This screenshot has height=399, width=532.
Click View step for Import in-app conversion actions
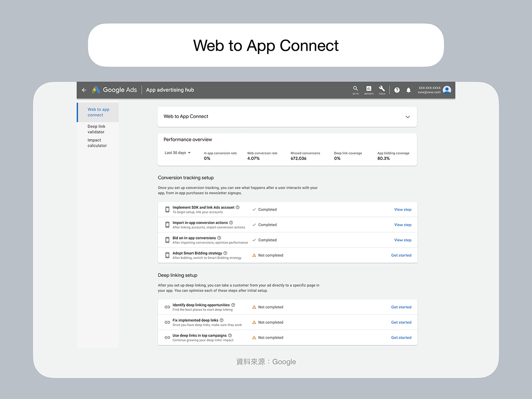tap(403, 225)
